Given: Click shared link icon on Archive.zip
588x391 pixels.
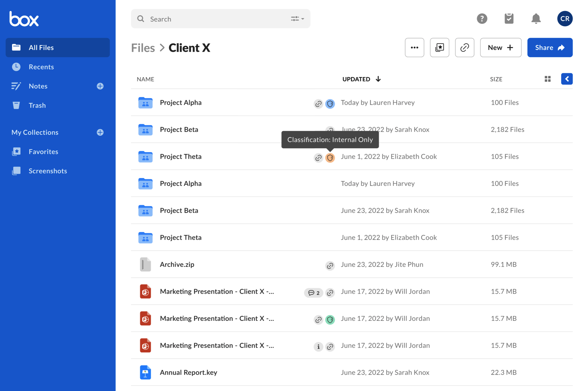Looking at the screenshot, I should 330,266.
